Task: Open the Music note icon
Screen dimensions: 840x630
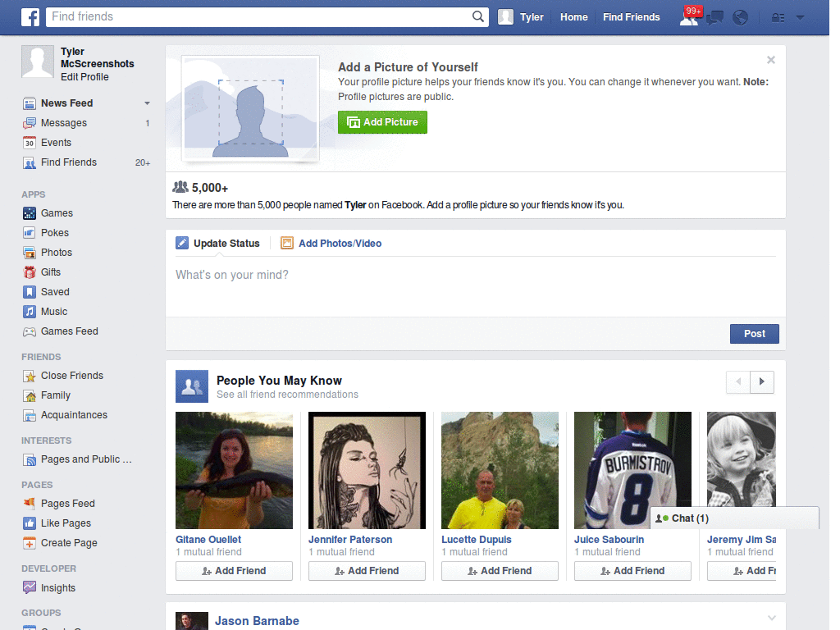Action: click(30, 312)
